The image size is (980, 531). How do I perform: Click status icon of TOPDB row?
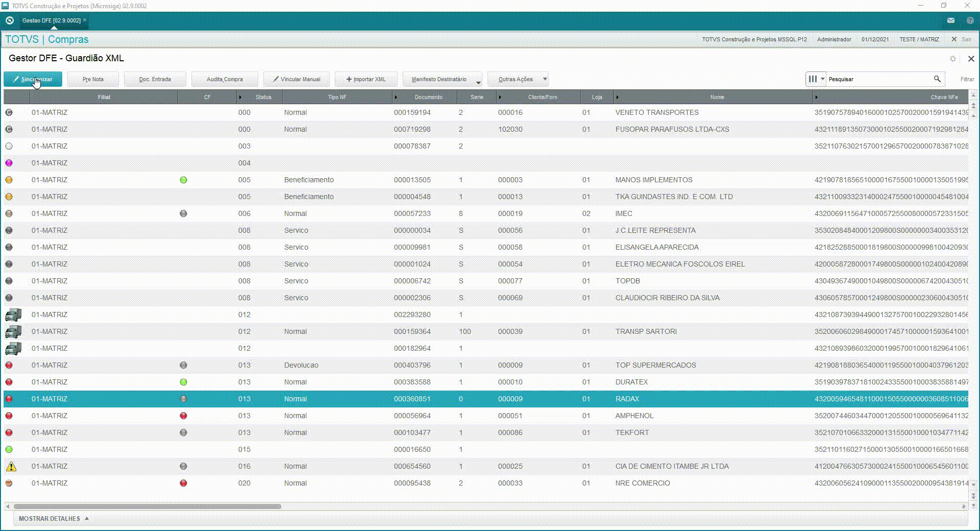coord(9,281)
